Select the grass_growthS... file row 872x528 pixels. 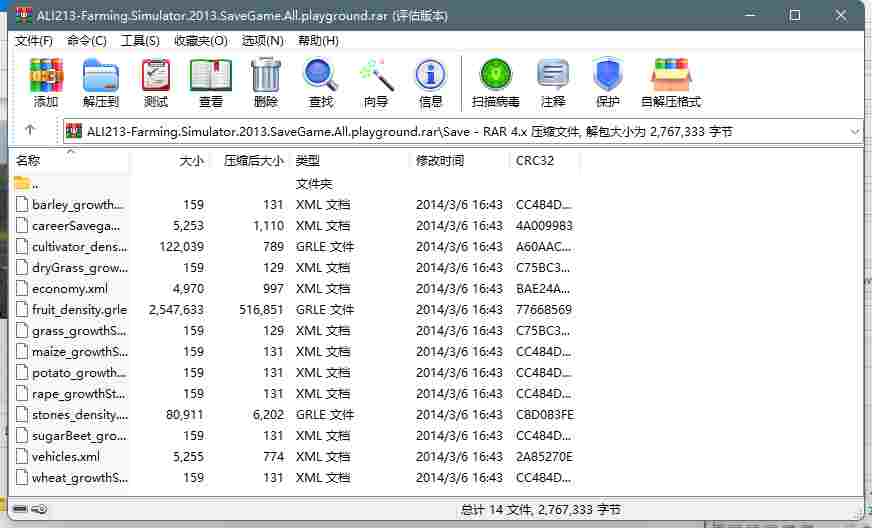click(295, 330)
